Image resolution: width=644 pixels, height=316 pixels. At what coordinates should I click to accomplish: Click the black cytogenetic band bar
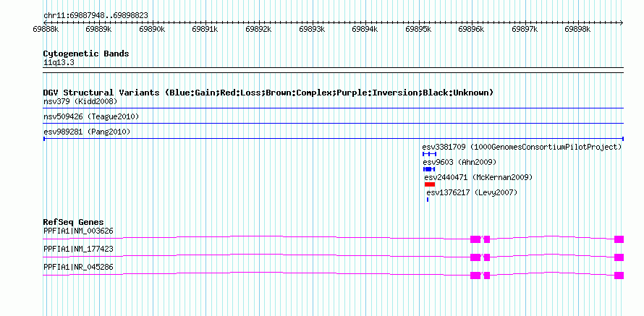(334, 70)
